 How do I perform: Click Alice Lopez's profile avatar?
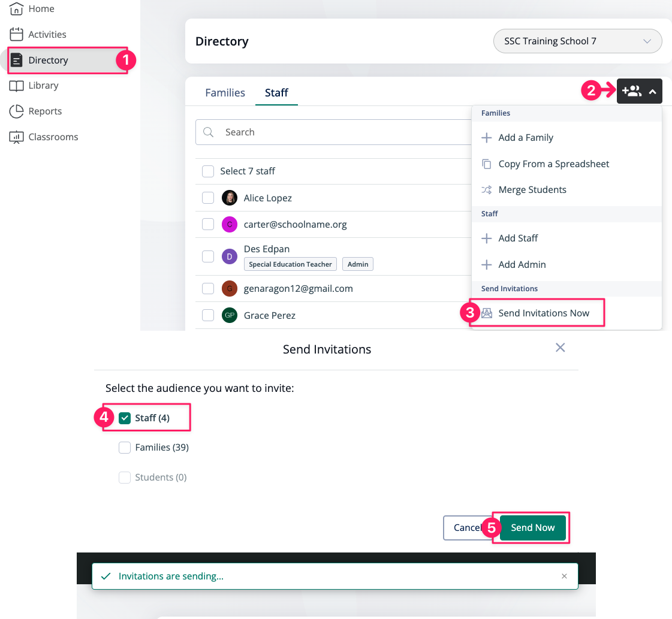click(x=229, y=198)
